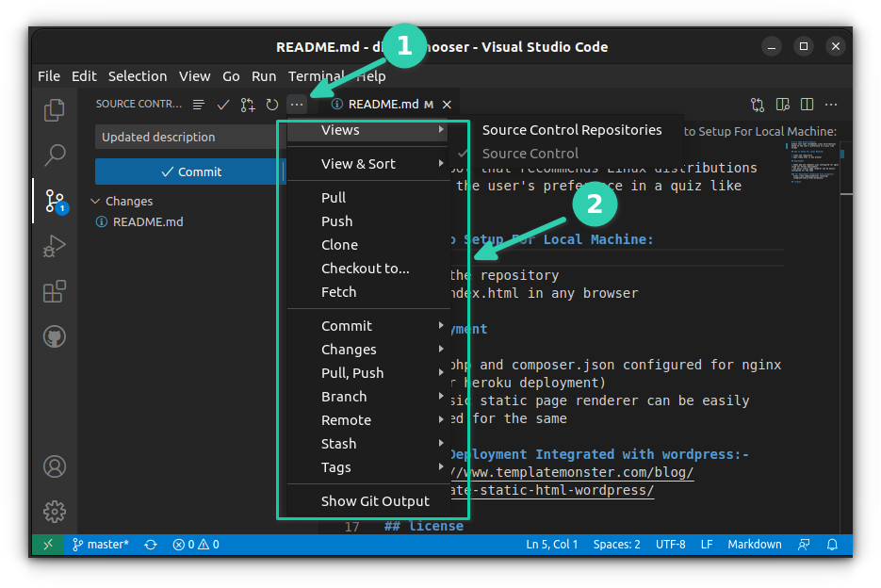Open the Accounts icon in sidebar
Image resolution: width=881 pixels, height=588 pixels.
point(54,466)
